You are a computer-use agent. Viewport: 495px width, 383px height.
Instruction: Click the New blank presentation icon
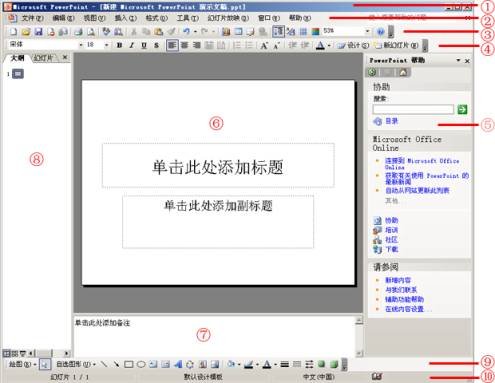13,32
